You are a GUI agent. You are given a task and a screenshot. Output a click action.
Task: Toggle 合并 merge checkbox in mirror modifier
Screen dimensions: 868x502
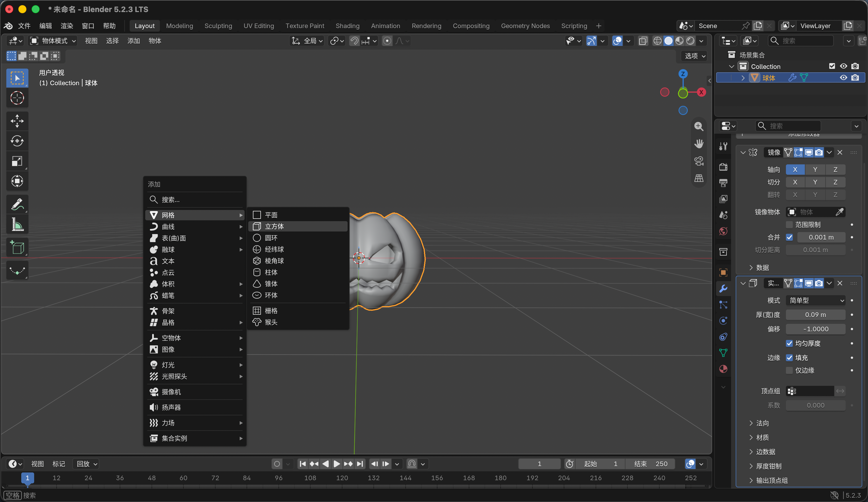pyautogui.click(x=789, y=237)
